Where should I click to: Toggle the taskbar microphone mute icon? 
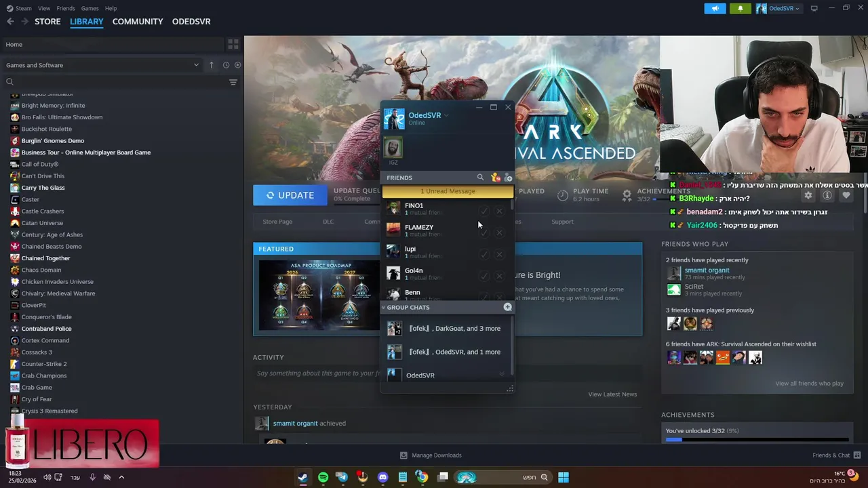(93, 477)
